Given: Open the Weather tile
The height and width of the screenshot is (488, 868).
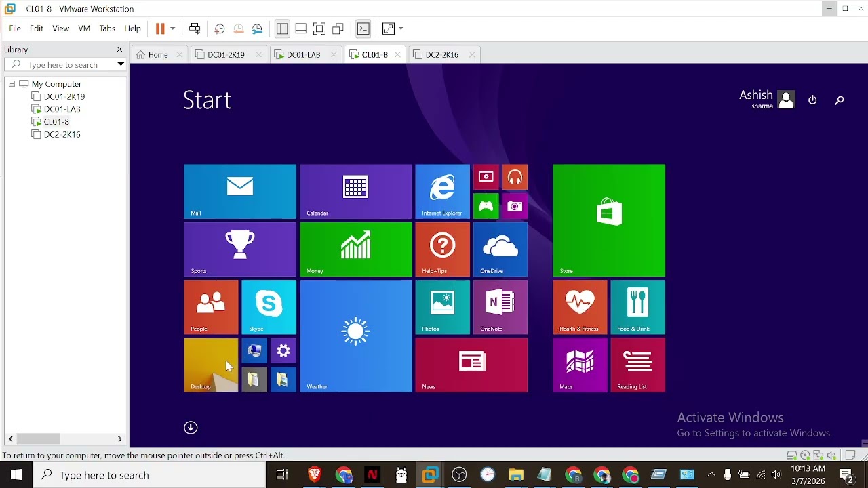Looking at the screenshot, I should point(356,336).
